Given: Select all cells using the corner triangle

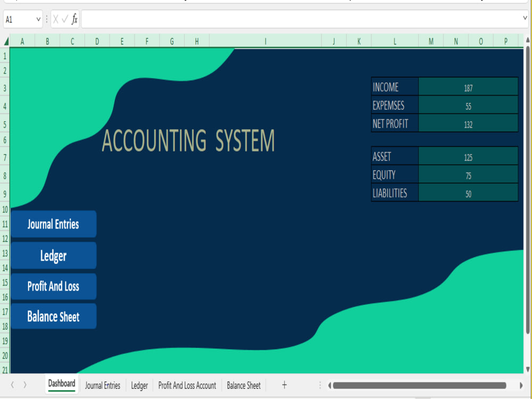Looking at the screenshot, I should (x=5, y=41).
